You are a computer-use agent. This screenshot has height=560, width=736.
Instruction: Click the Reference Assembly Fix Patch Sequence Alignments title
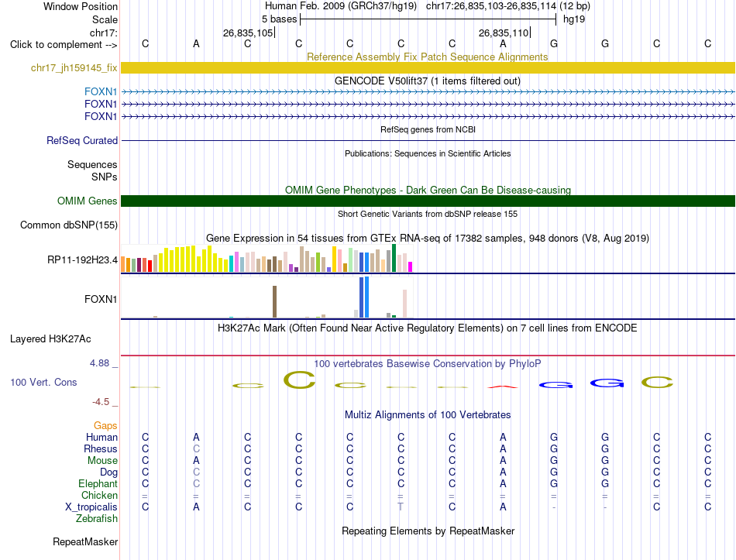point(427,57)
